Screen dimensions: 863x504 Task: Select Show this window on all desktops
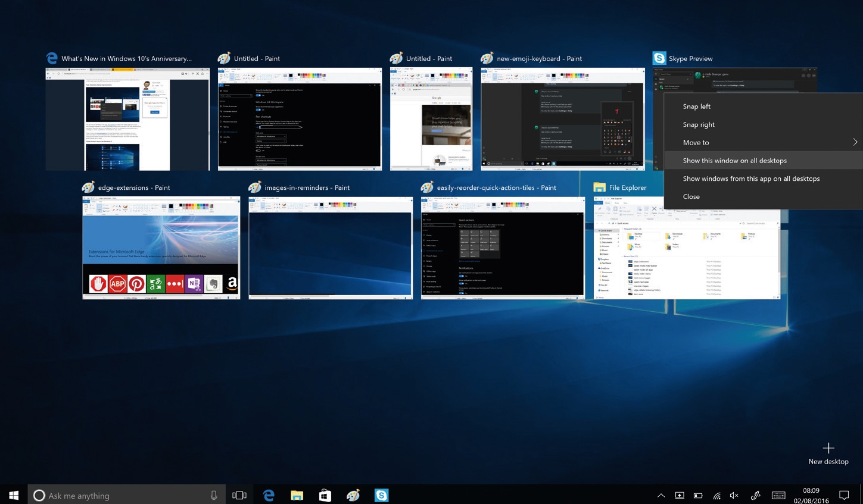click(734, 161)
